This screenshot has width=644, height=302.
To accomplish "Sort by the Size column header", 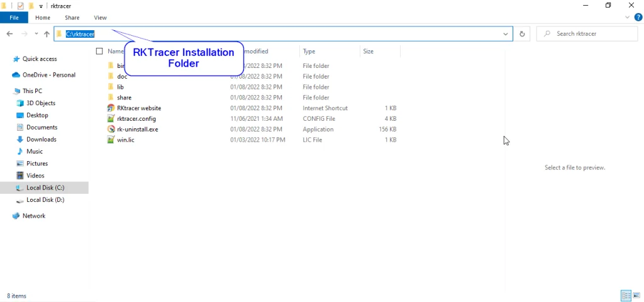I will (369, 52).
